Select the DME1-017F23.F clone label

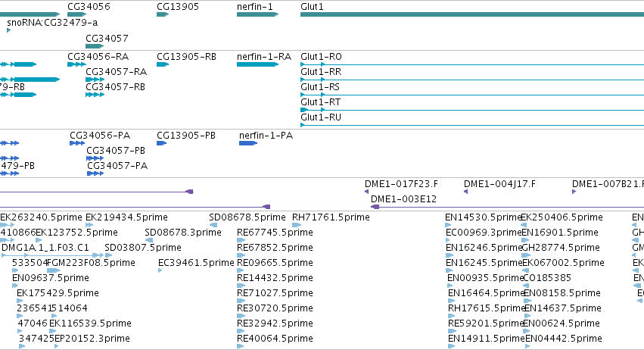(401, 184)
